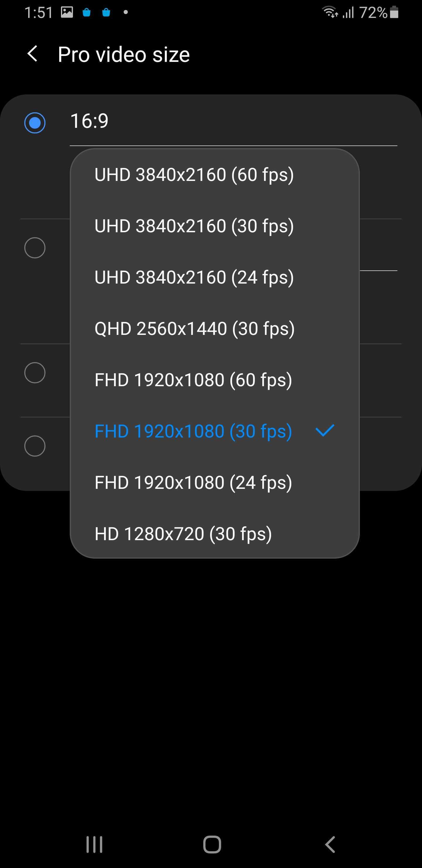
Task: Choose UHD 3840x2160 (30 fps) option
Action: pyautogui.click(x=194, y=226)
